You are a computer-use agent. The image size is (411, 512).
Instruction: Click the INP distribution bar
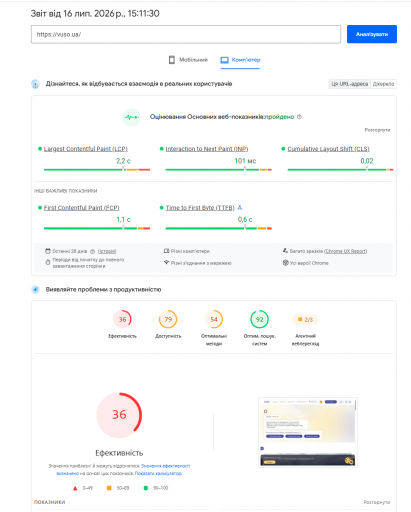(219, 170)
